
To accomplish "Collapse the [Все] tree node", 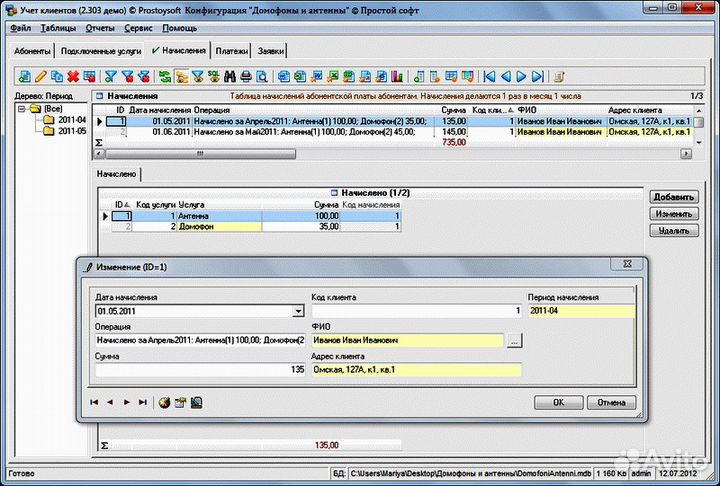I will [22, 108].
